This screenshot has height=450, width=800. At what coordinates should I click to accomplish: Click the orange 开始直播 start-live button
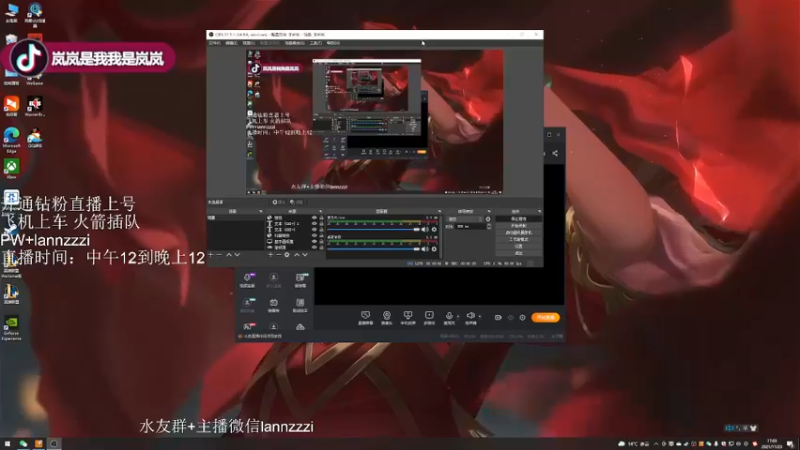tap(545, 317)
